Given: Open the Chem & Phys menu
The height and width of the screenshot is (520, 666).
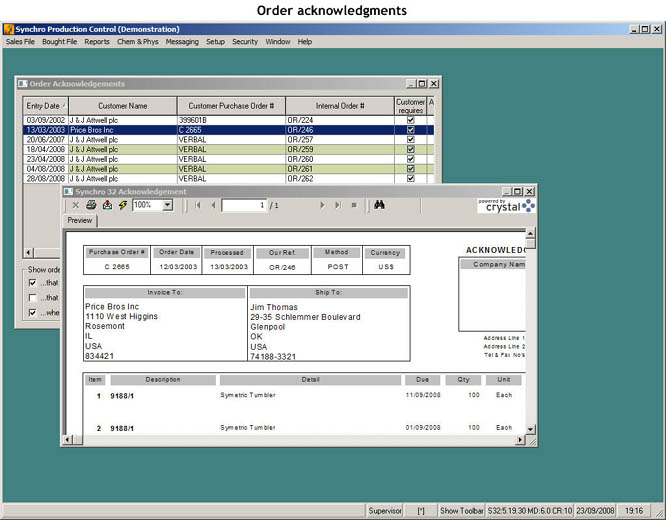Looking at the screenshot, I should [x=138, y=42].
